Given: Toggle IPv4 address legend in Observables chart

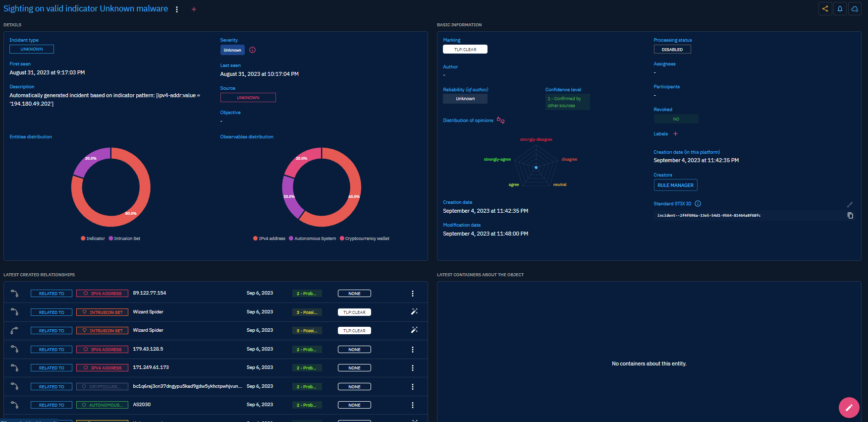Looking at the screenshot, I should point(269,239).
